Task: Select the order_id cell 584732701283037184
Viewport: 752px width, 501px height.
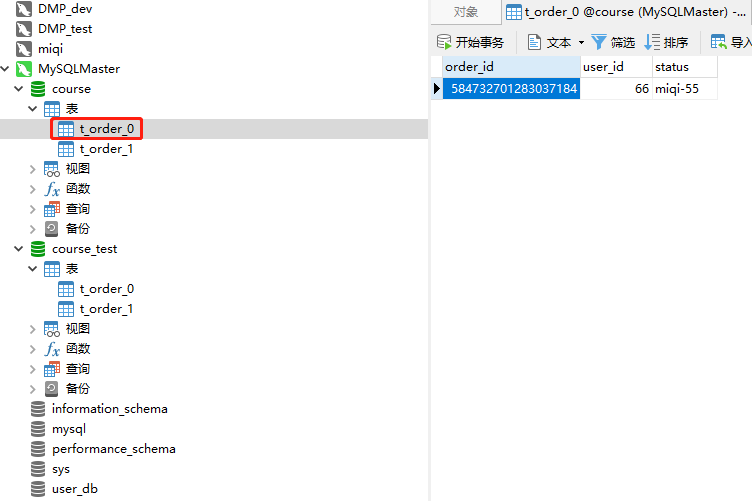Action: click(511, 89)
